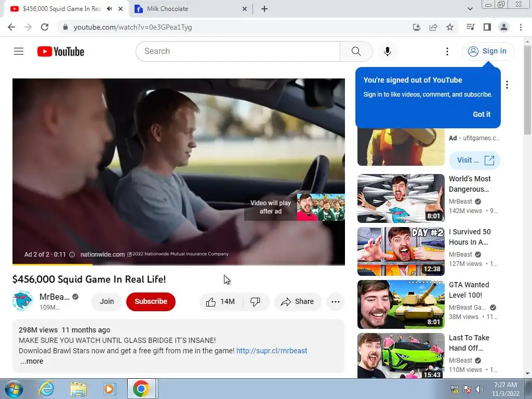Open Last To Take Hand Off thumbnail
The width and height of the screenshot is (532, 399).
click(401, 355)
